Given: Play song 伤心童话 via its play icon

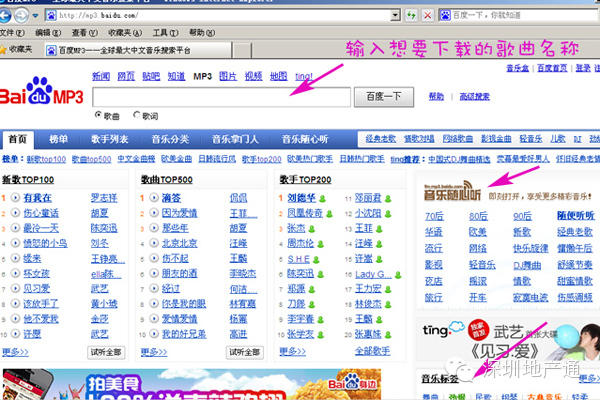Looking at the screenshot, I should (x=15, y=213).
